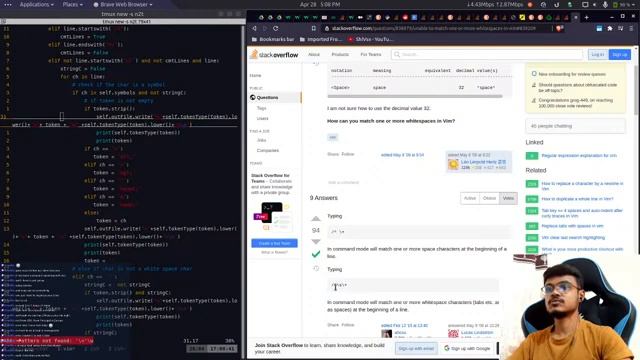Open the Products nav item
This screenshot has width=640, height=360.
[x=340, y=54]
